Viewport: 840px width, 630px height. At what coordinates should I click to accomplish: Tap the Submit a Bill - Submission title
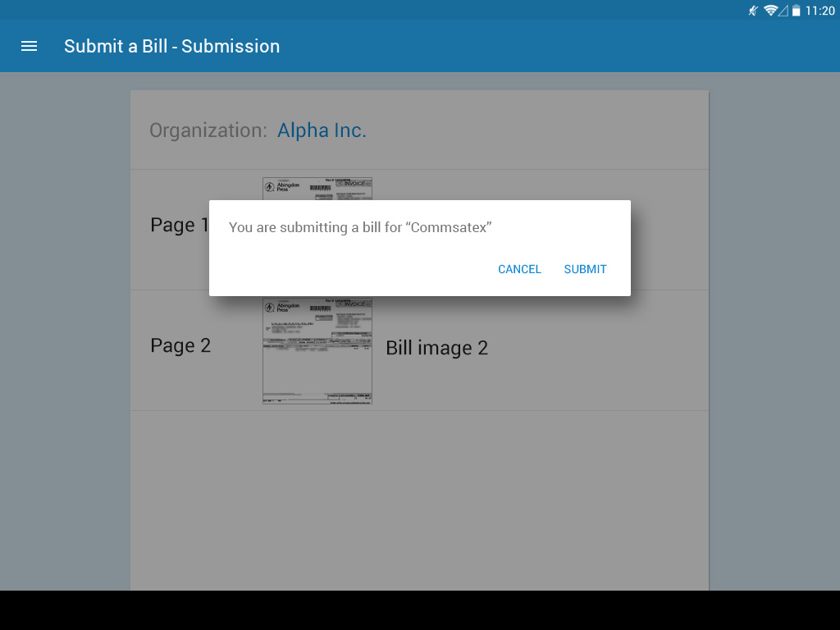tap(171, 46)
